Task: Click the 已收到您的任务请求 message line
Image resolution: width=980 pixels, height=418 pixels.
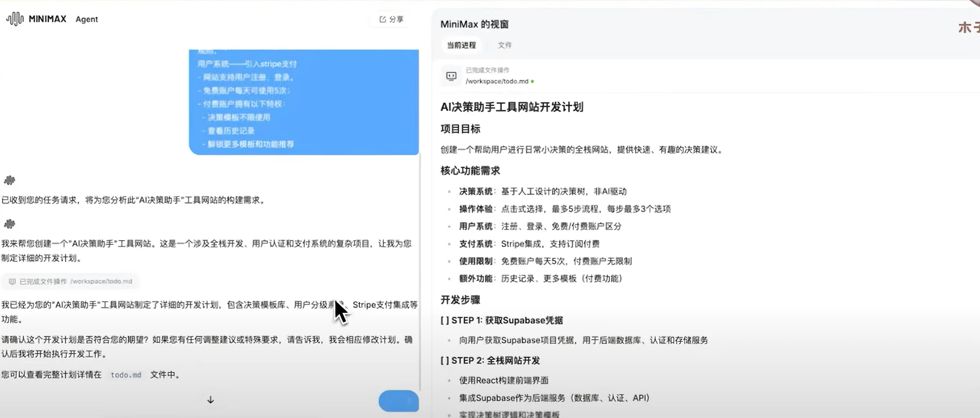Action: tap(134, 200)
